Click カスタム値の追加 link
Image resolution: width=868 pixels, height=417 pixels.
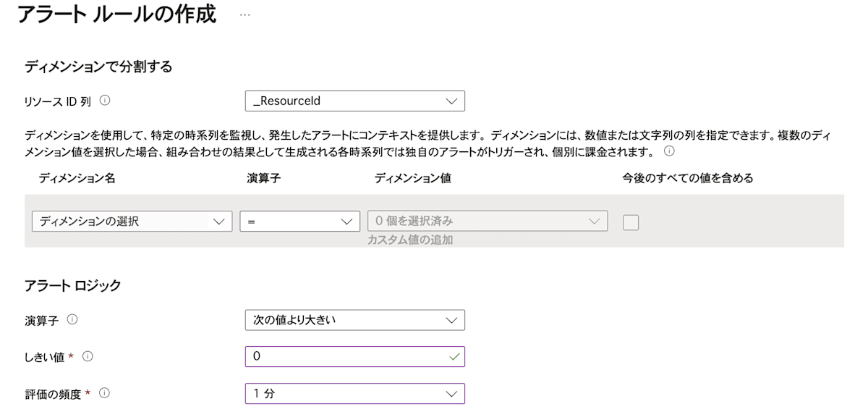click(410, 240)
